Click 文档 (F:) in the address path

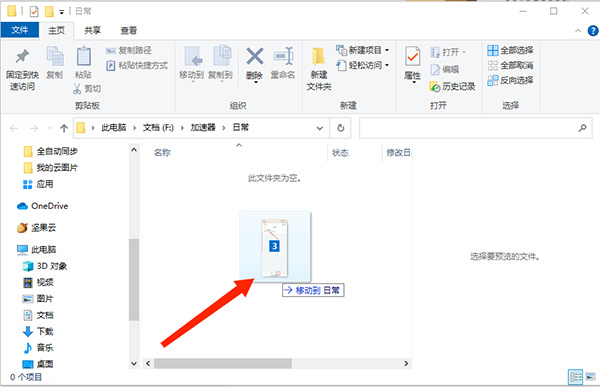[x=158, y=127]
